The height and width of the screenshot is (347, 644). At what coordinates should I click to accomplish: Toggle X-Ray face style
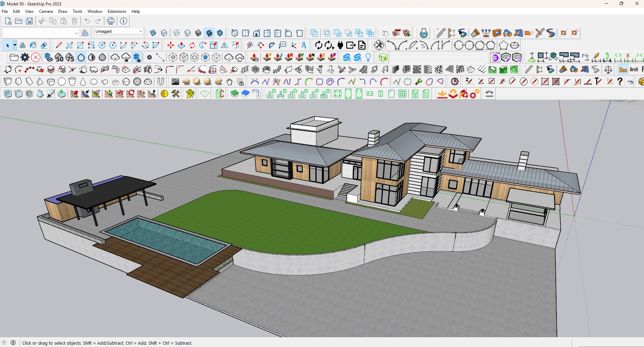click(153, 33)
